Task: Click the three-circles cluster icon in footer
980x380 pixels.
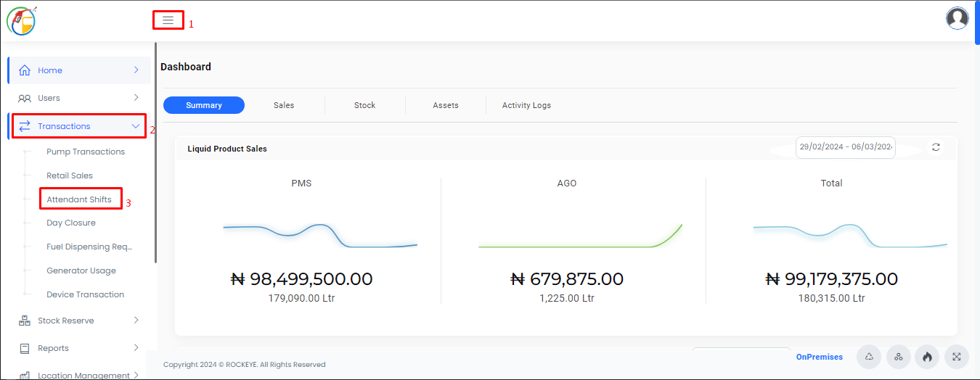Action: pyautogui.click(x=898, y=357)
